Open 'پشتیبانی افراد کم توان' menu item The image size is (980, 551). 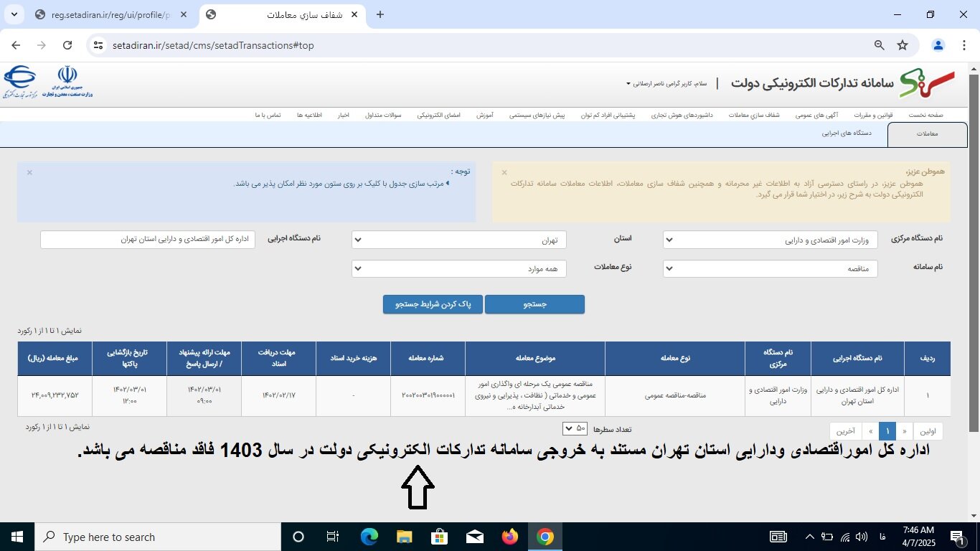[608, 115]
